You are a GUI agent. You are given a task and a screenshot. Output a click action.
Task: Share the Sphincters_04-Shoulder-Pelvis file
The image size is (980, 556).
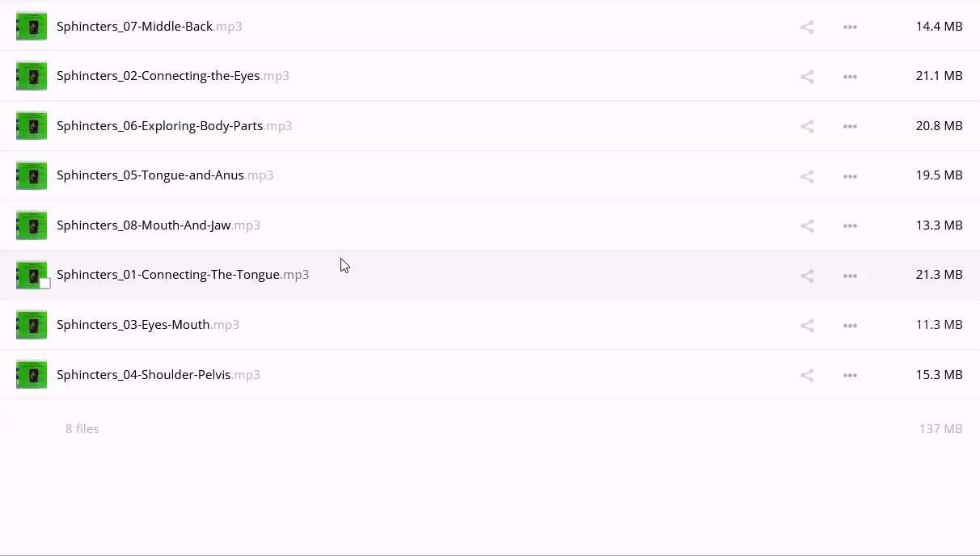[x=807, y=376]
